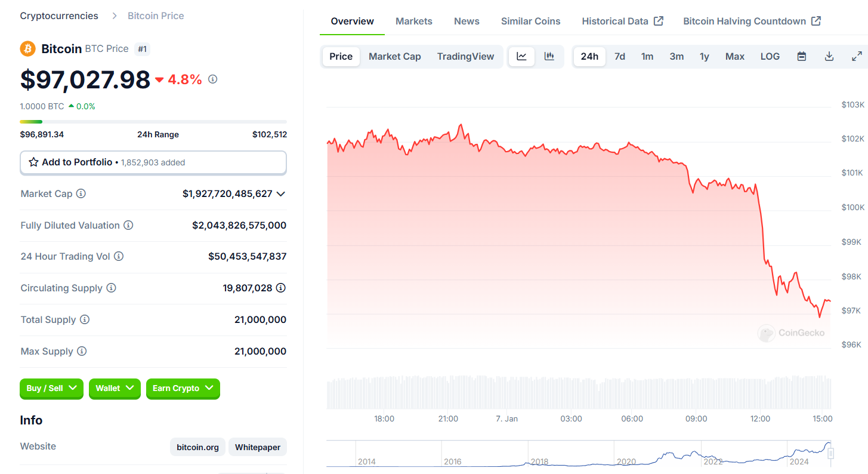Show Market Cap info tooltip icon
This screenshot has height=474, width=868.
coord(81,194)
